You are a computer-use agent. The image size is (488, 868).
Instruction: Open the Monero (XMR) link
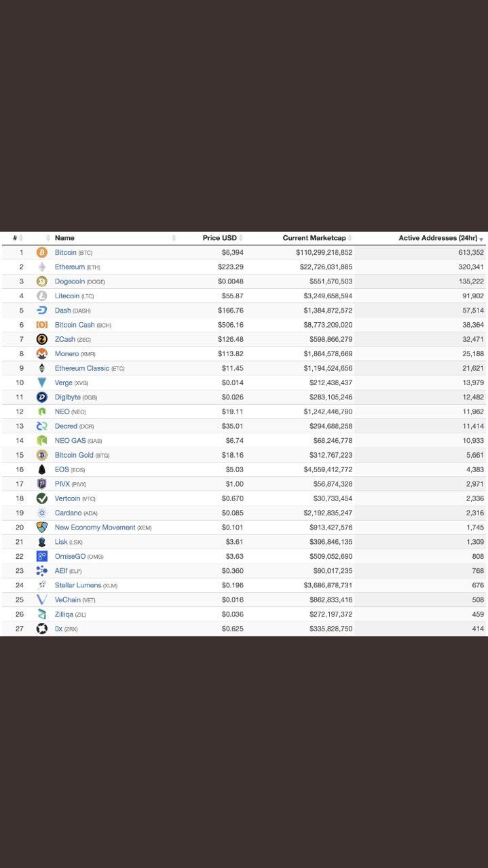75,354
